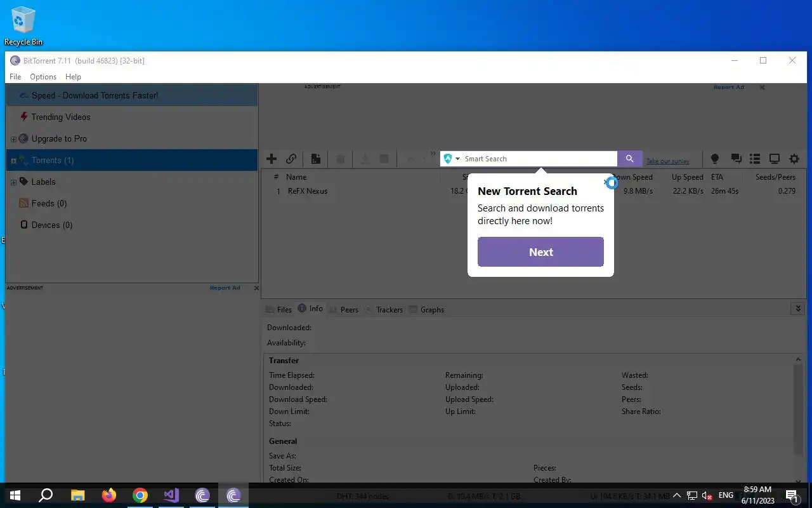Close the top advertisement banner

763,87
